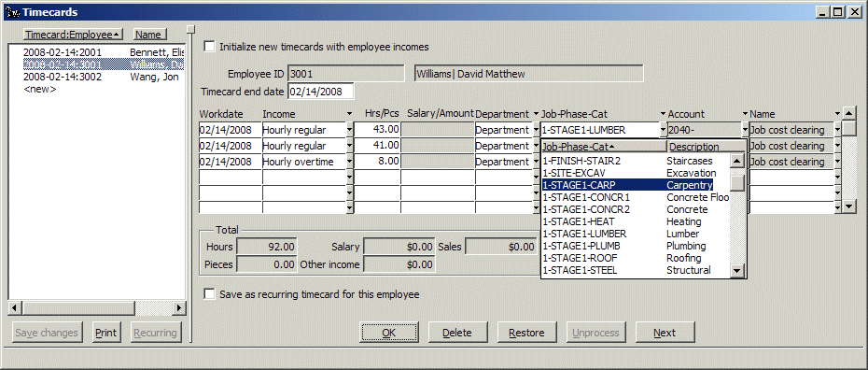Sort timecard list by Name header
This screenshot has height=370, width=868.
pos(150,35)
